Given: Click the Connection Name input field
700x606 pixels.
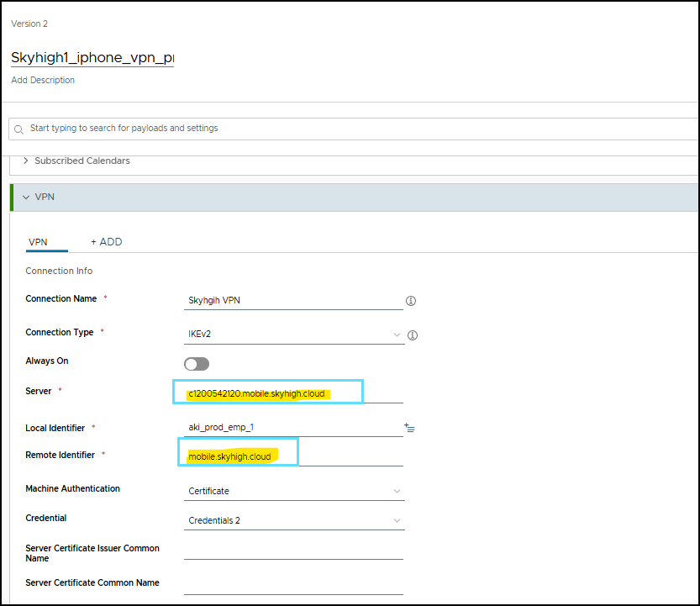Looking at the screenshot, I should [x=294, y=300].
